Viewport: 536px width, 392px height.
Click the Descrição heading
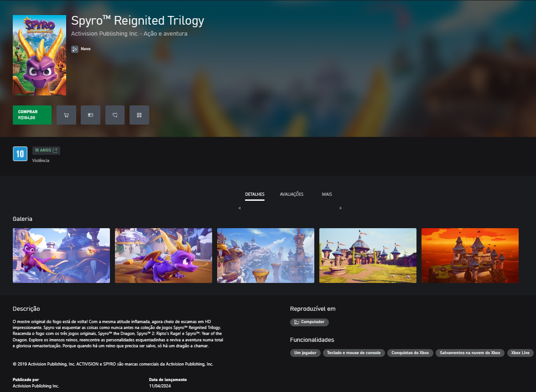click(26, 309)
